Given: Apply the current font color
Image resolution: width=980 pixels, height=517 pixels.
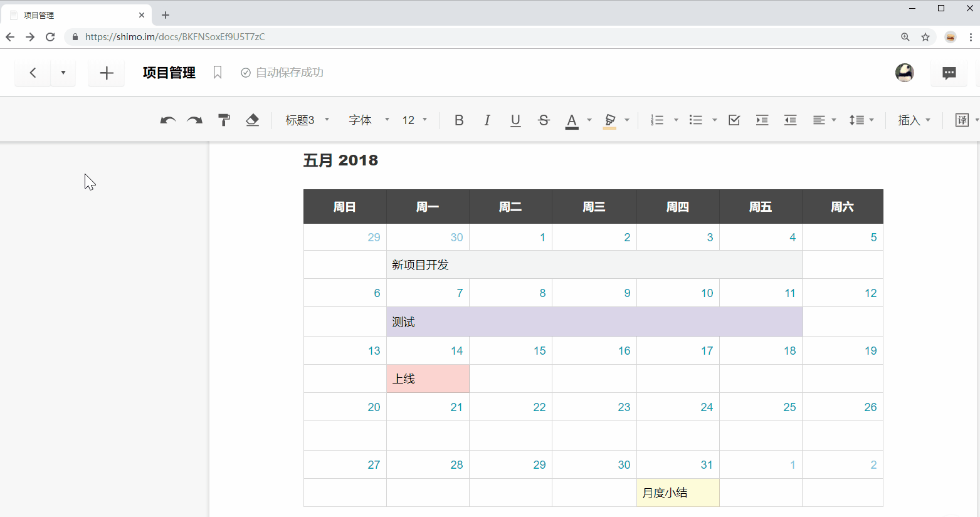Looking at the screenshot, I should (x=572, y=120).
